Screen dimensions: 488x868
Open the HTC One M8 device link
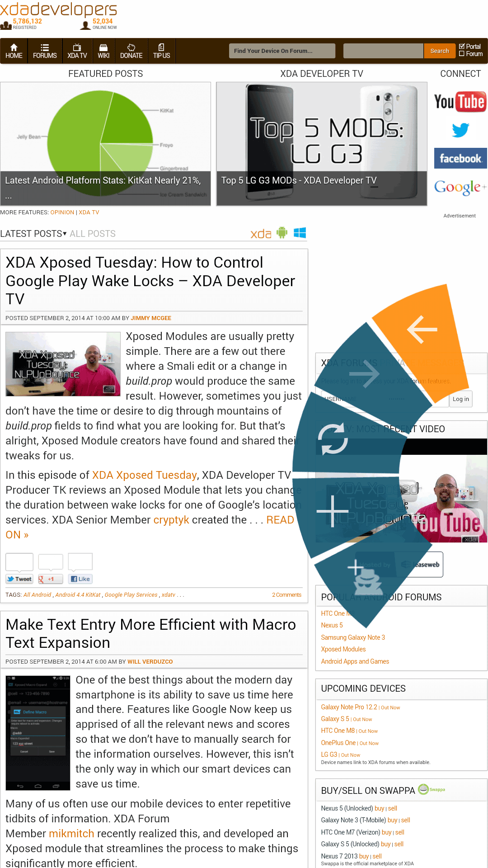[338, 731]
